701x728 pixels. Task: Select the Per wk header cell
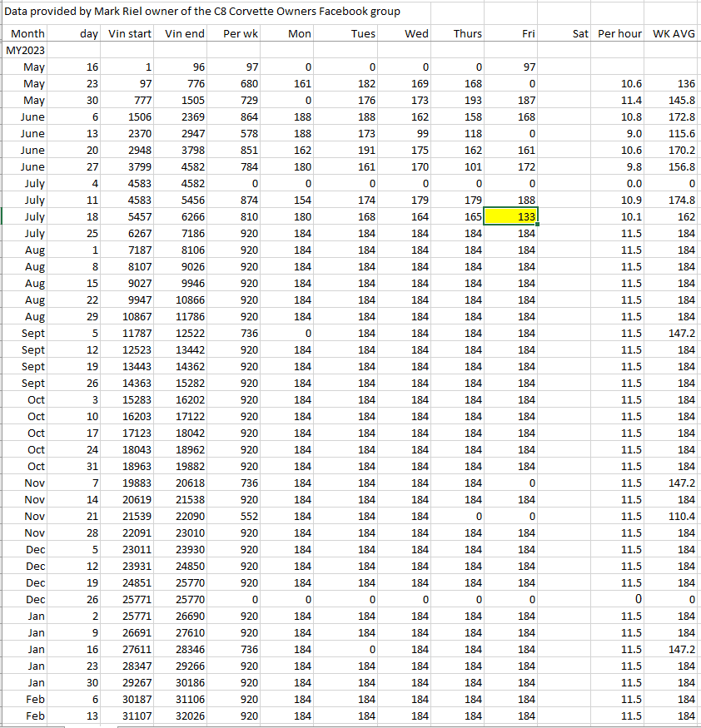[x=241, y=33]
